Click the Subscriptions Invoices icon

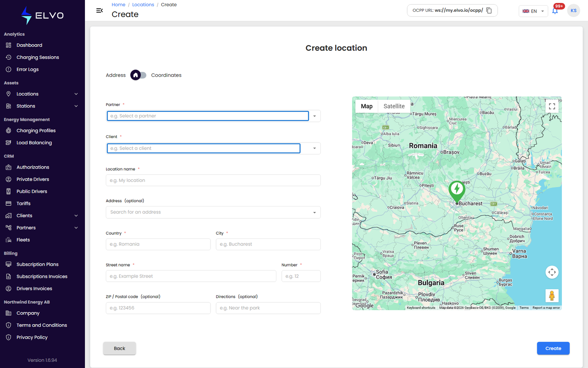[8, 276]
